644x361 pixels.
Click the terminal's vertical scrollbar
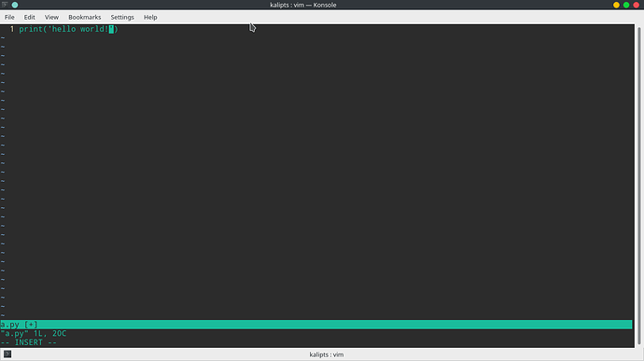tap(638, 186)
